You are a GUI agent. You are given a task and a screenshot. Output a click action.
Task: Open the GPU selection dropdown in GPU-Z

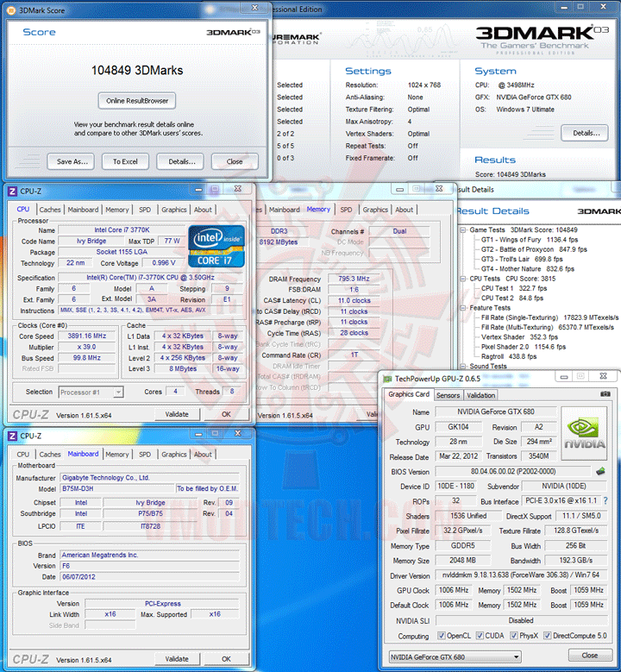(455, 657)
